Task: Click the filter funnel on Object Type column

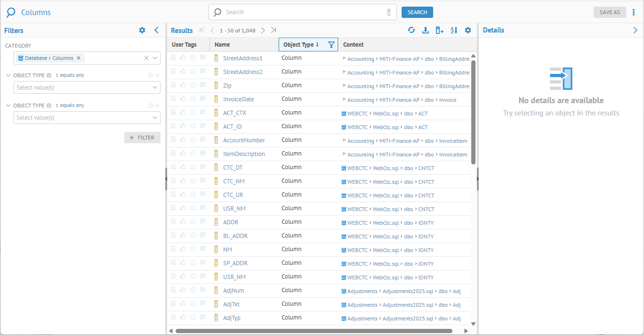Action: point(331,45)
